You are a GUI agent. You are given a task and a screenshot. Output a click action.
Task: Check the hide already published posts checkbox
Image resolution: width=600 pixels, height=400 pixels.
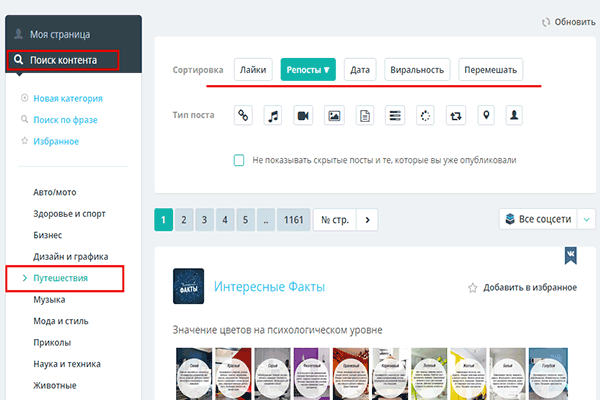pos(239,160)
